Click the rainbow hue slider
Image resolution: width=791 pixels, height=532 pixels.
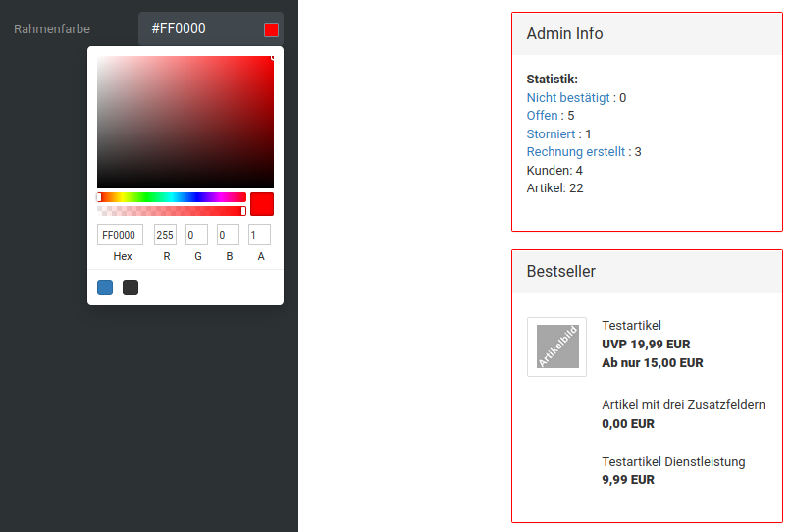[x=172, y=197]
